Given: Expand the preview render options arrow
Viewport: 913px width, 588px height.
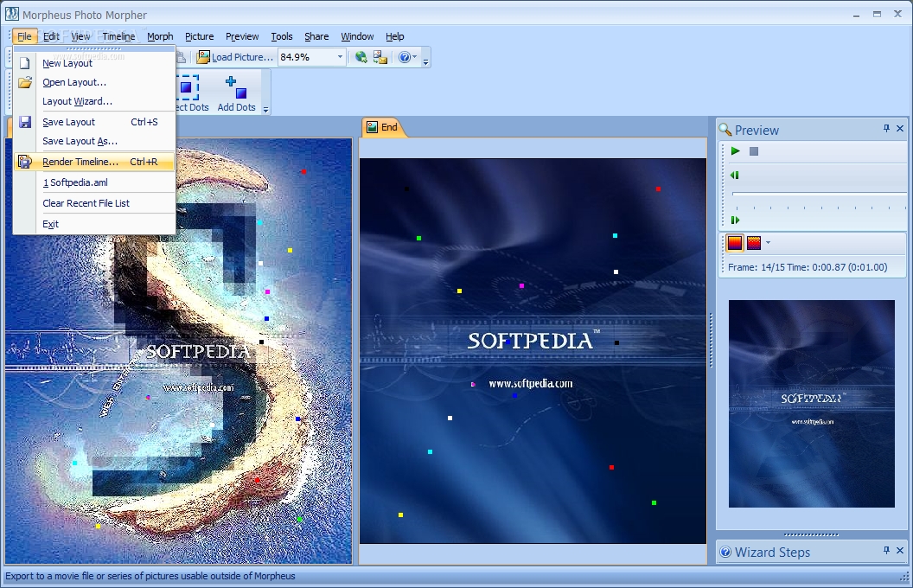Looking at the screenshot, I should pos(768,243).
